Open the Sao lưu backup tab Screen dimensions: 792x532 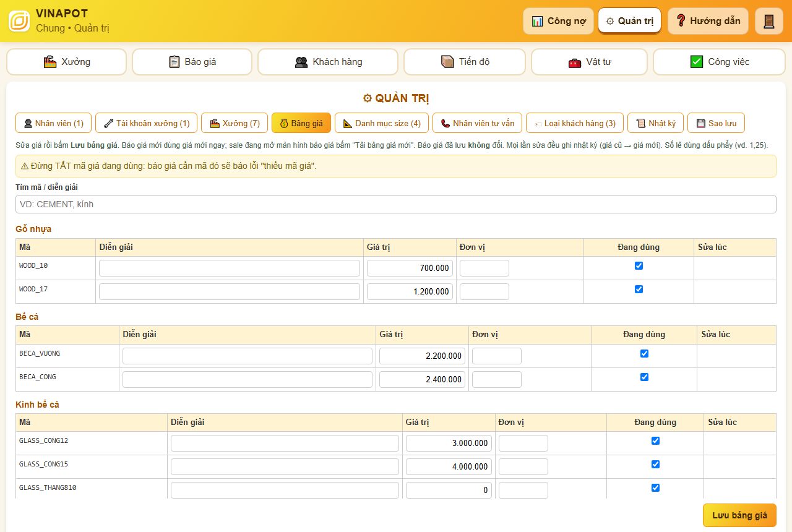point(716,123)
